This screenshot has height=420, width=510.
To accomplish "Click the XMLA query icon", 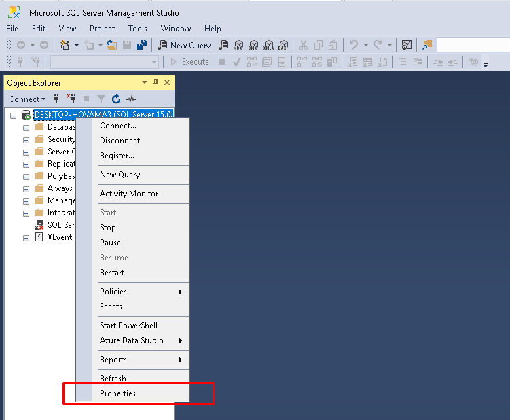I will (268, 46).
